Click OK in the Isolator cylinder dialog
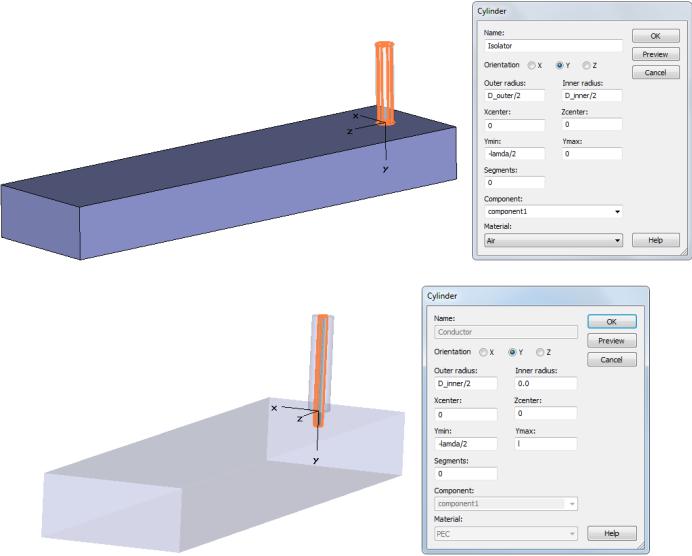 click(655, 36)
